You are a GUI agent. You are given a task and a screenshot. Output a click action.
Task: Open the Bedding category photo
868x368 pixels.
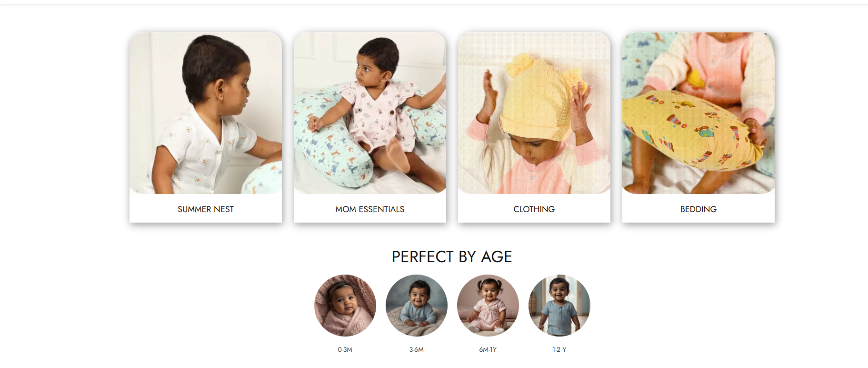pyautogui.click(x=698, y=113)
